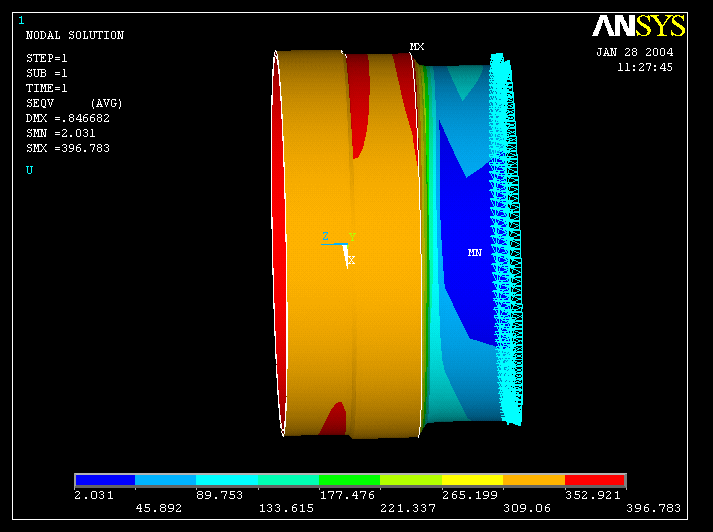Click the JAN 28 2004 date text
The width and height of the screenshot is (713, 532).
click(635, 52)
